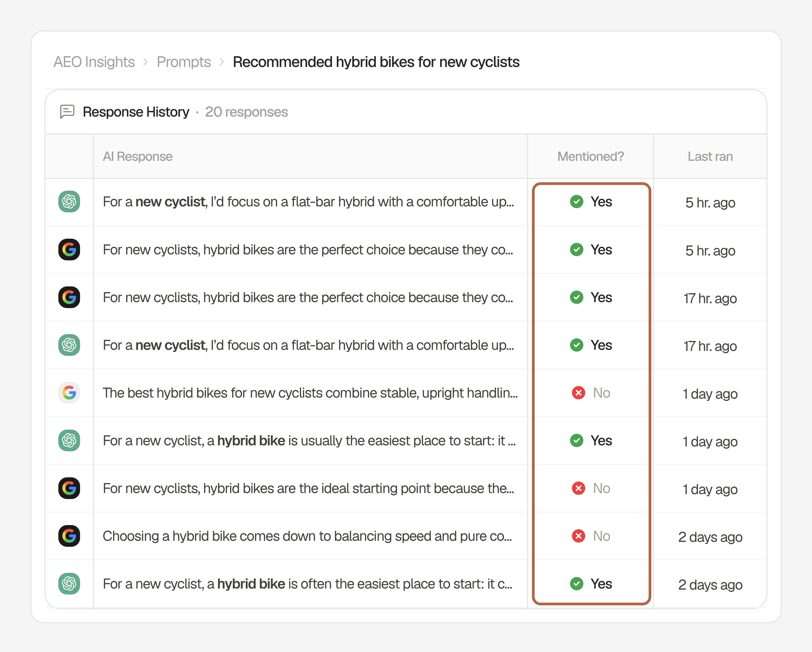Select the current page title breadcrumb
Image resolution: width=812 pixels, height=652 pixels.
point(376,62)
